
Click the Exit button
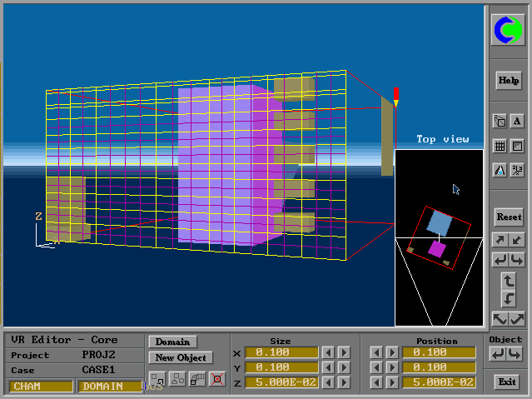pyautogui.click(x=505, y=382)
